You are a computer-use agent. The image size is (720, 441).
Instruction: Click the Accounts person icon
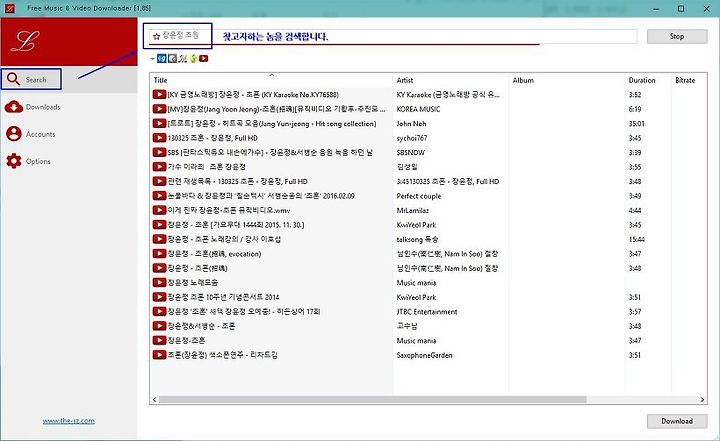(x=14, y=134)
